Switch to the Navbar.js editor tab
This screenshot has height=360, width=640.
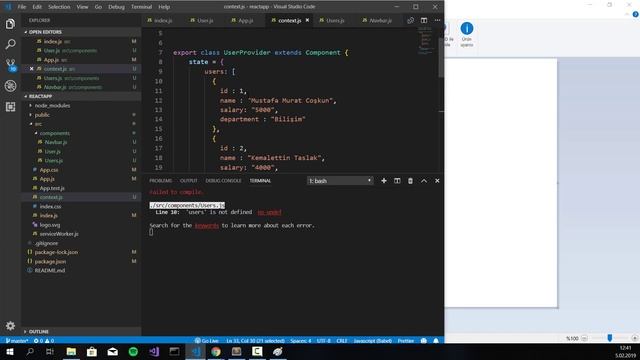pyautogui.click(x=380, y=20)
